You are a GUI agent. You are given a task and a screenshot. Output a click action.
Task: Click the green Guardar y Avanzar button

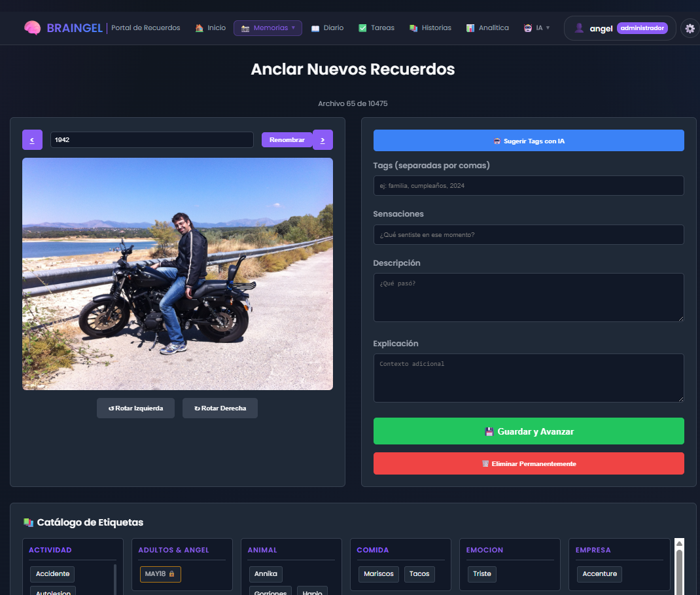click(529, 431)
